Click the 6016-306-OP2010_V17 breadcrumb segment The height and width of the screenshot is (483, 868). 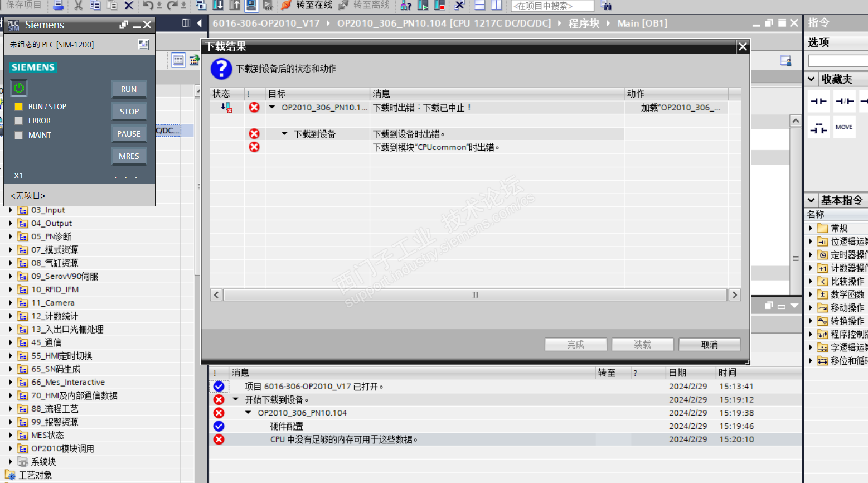(x=266, y=23)
